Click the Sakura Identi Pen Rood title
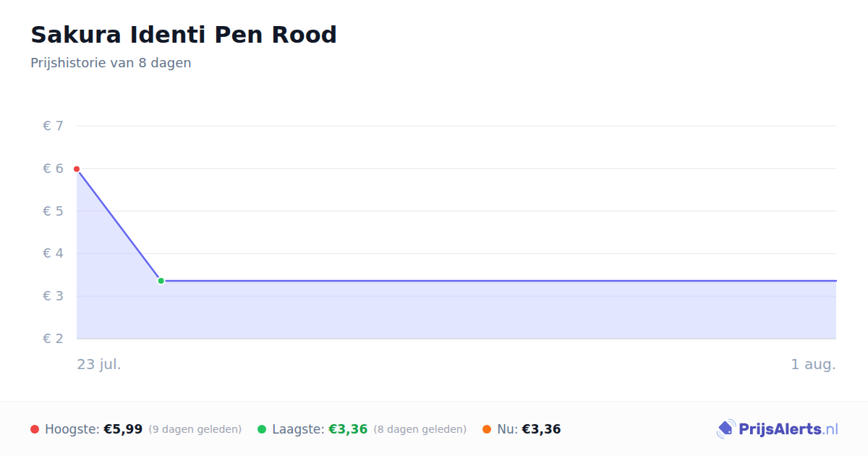 click(184, 35)
